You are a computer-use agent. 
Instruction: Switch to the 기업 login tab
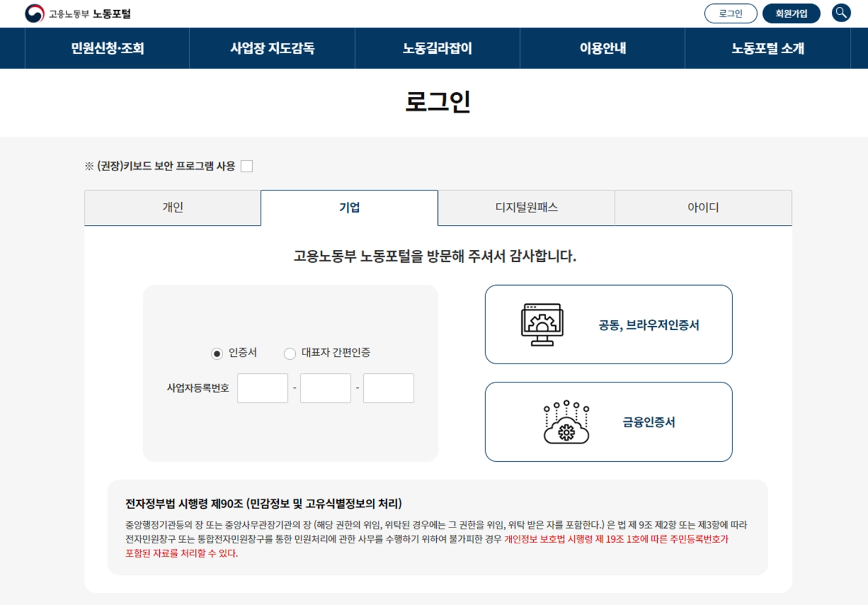[x=350, y=207]
